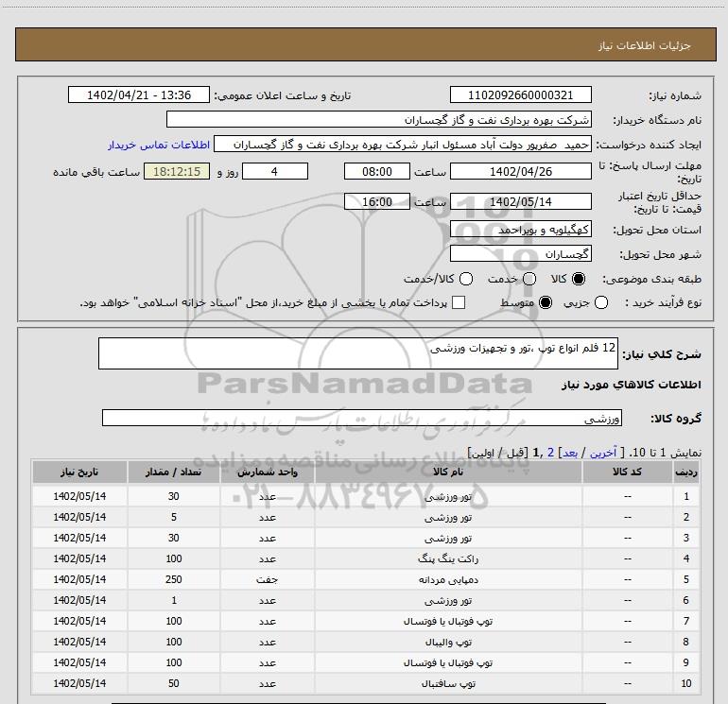Click the نام کالا column header
Viewport: 728px width, 704px height.
[x=448, y=472]
